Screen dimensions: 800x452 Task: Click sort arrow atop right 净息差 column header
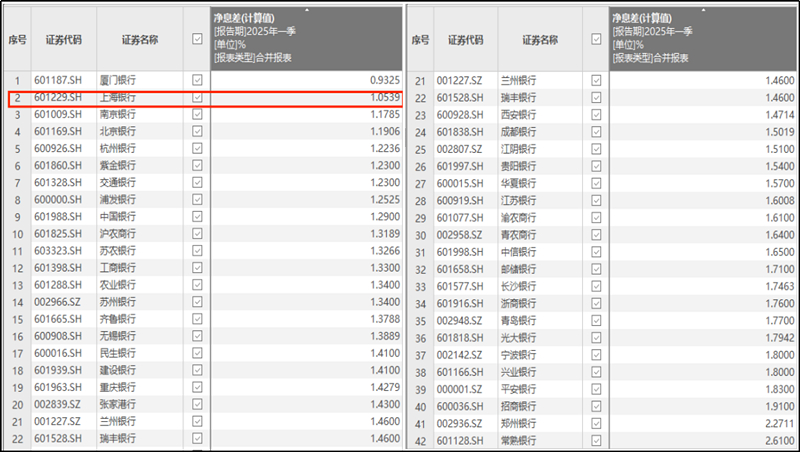[x=705, y=10]
